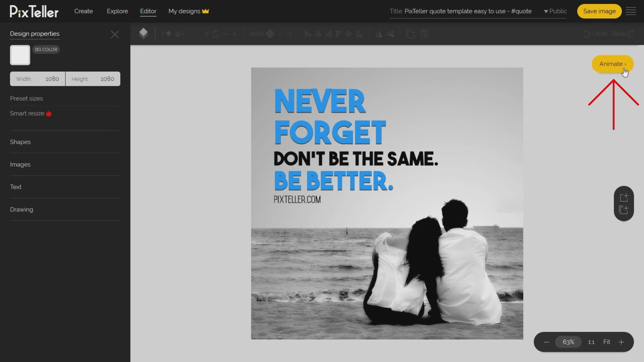Expand the Drawing section
The width and height of the screenshot is (644, 362).
65,209
